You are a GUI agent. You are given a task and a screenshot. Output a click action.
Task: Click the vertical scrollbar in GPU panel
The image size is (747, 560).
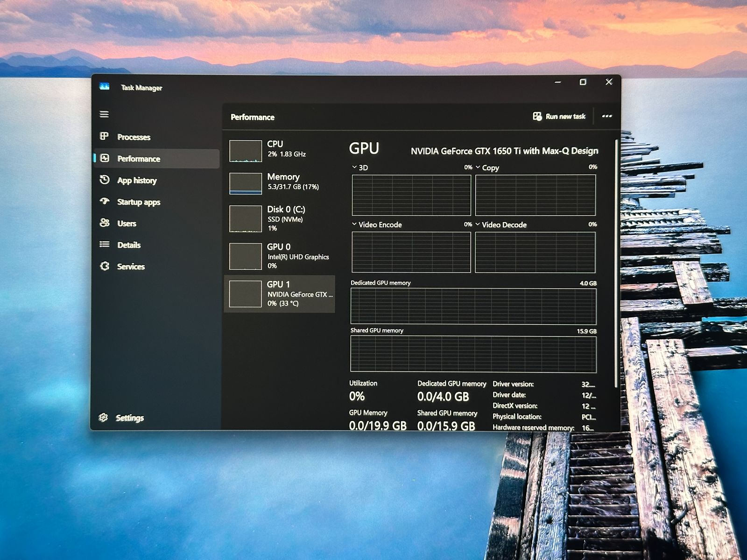(616, 261)
